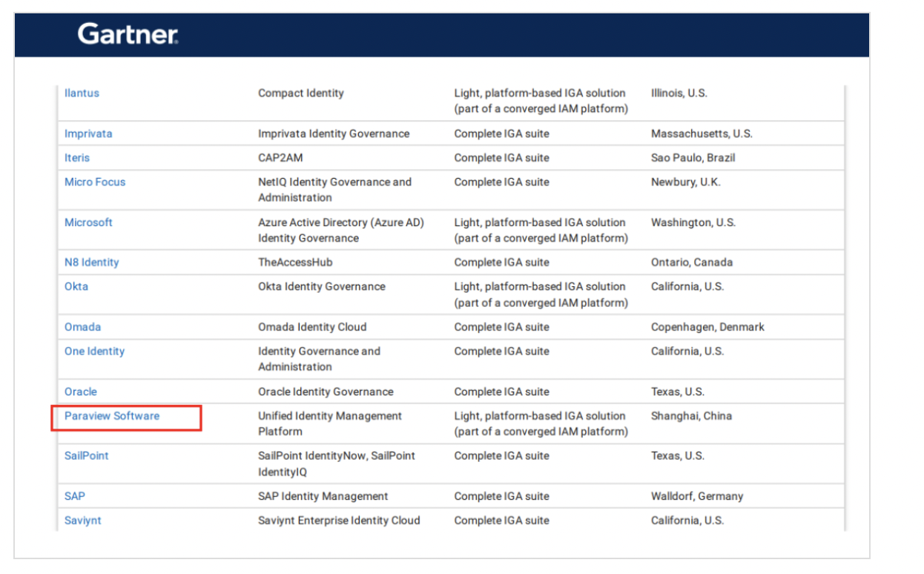This screenshot has width=924, height=574.
Task: Select Sao Paulo, Brazil location cell
Action: tap(693, 158)
